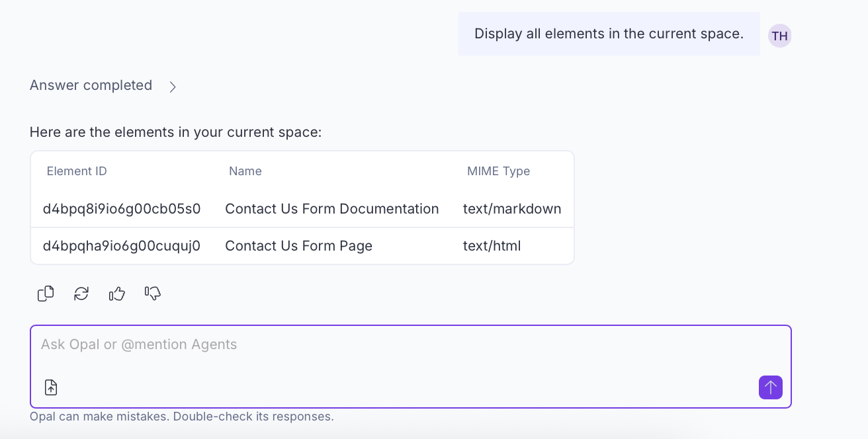Mark the response with thumbs down

point(153,294)
